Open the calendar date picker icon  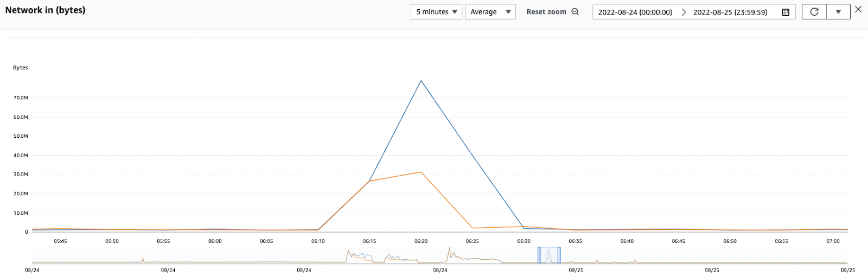coord(786,12)
